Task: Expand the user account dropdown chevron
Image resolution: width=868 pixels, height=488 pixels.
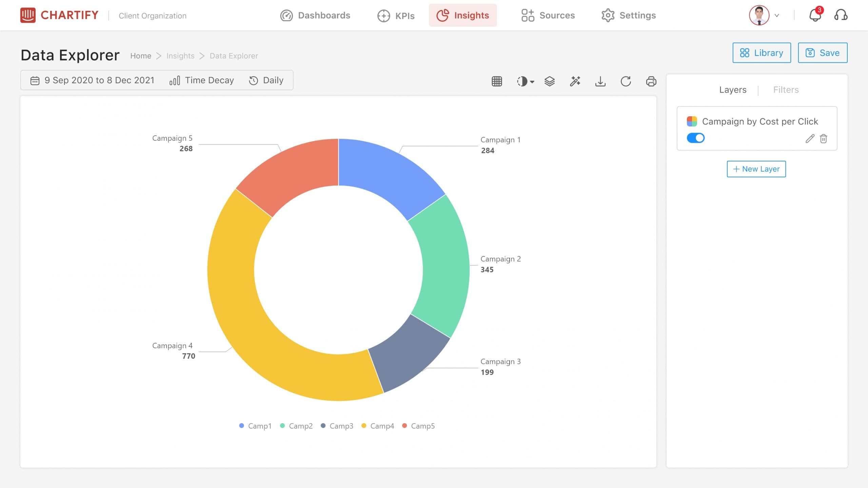Action: click(777, 16)
